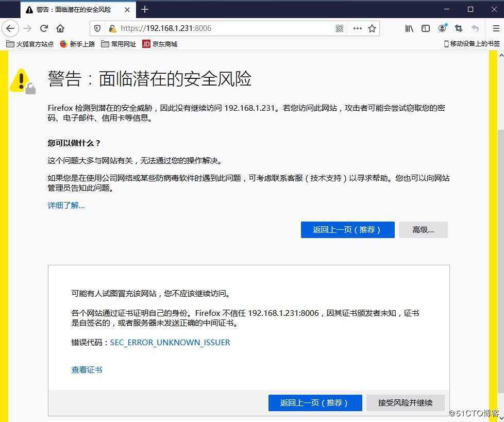Go back with the back arrow button
The height and width of the screenshot is (422, 504).
[10, 28]
